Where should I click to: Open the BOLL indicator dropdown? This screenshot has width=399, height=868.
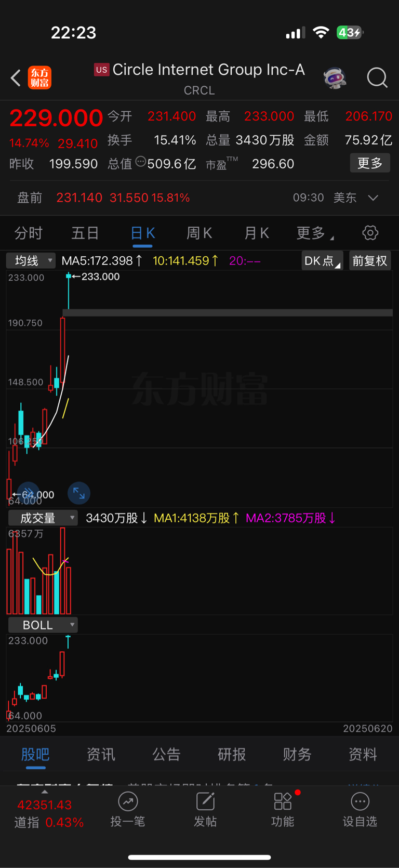click(x=43, y=625)
